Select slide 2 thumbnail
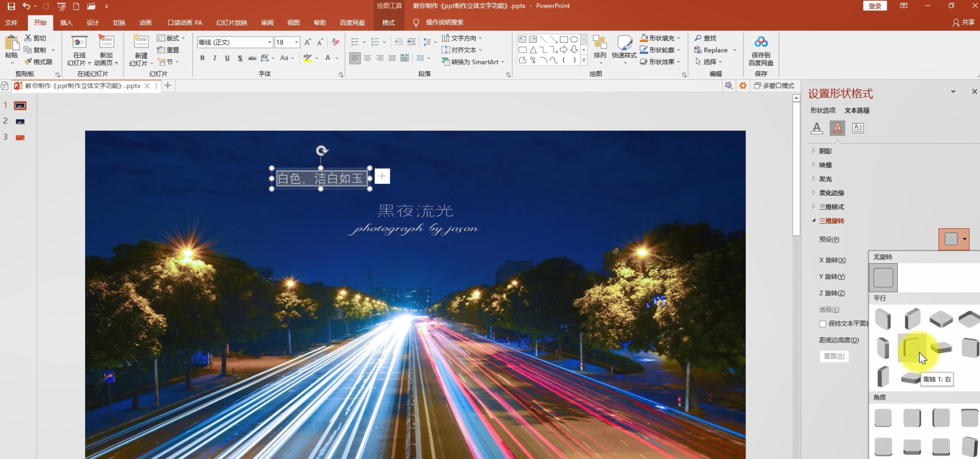The width and height of the screenshot is (980, 459). tap(20, 121)
